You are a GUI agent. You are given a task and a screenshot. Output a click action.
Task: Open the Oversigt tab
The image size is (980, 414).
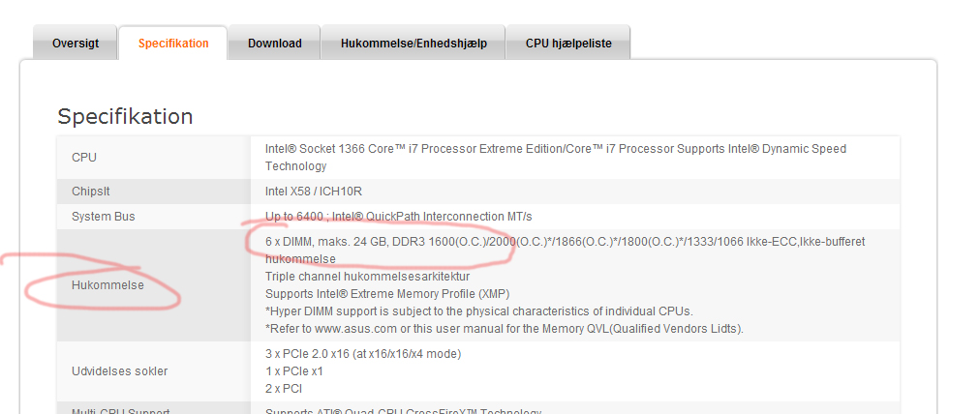click(76, 44)
